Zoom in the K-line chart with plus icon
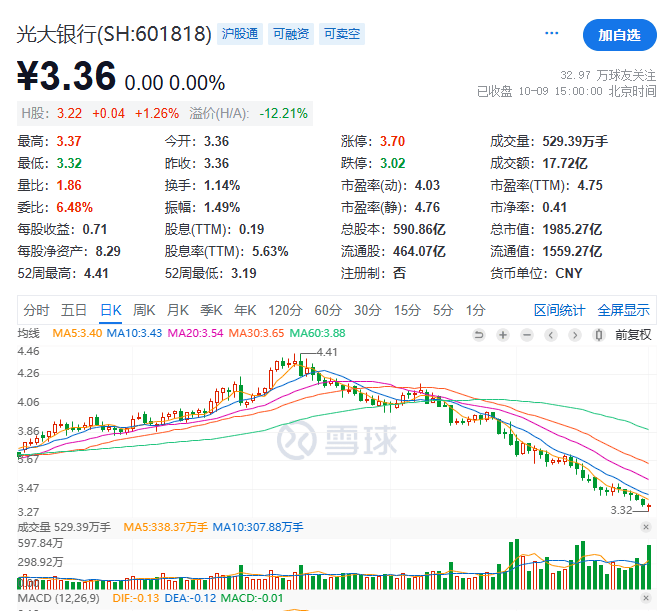 coord(503,334)
